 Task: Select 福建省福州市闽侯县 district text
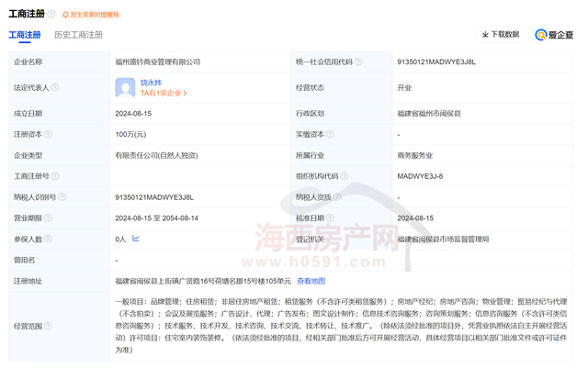click(429, 114)
